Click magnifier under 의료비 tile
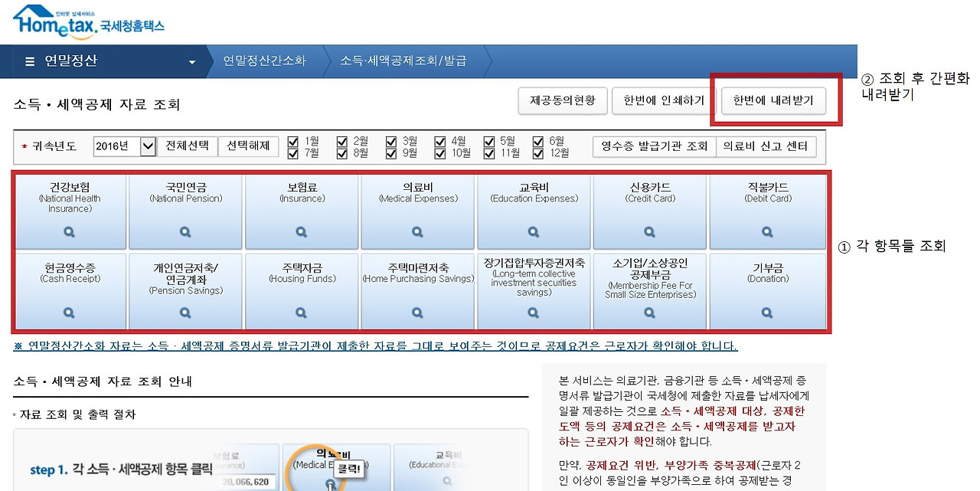980x491 pixels. 417,232
